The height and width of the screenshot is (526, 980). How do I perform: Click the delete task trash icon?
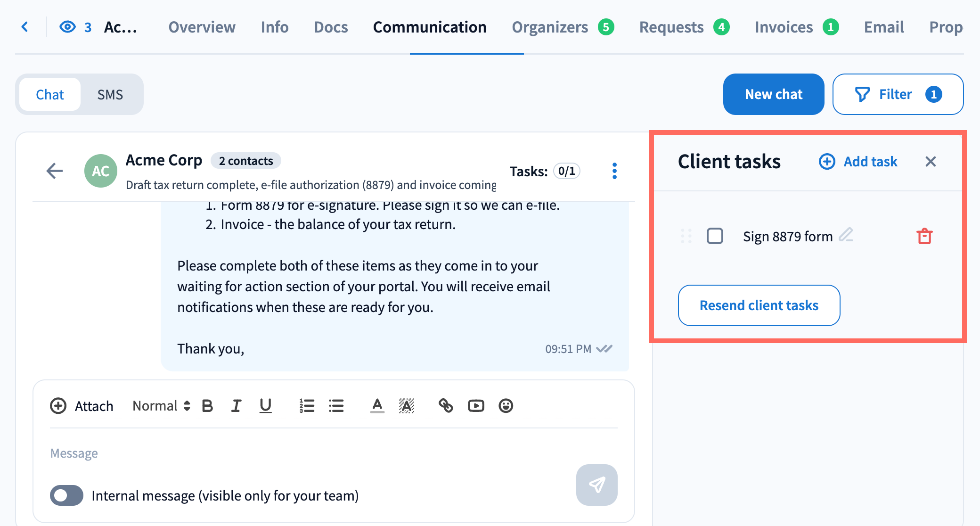coord(924,236)
